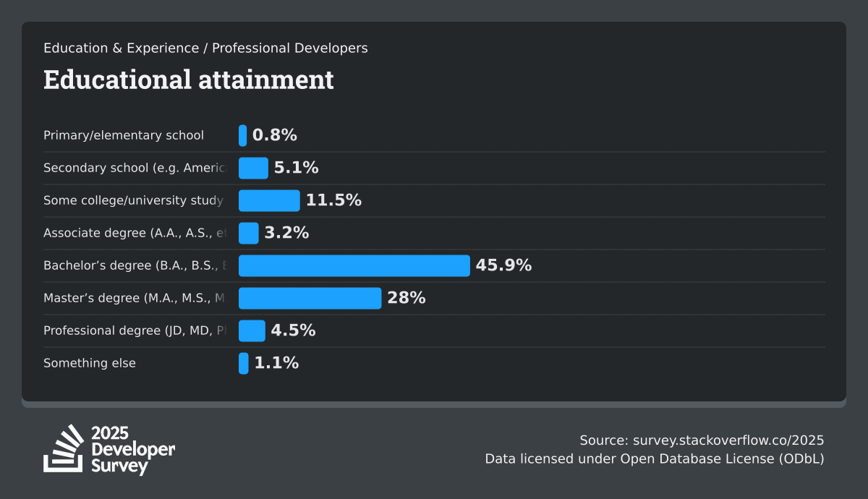Open the survey.stackoverflow.co/2025 source link
Viewport: 868px width, 499px height.
(x=728, y=440)
